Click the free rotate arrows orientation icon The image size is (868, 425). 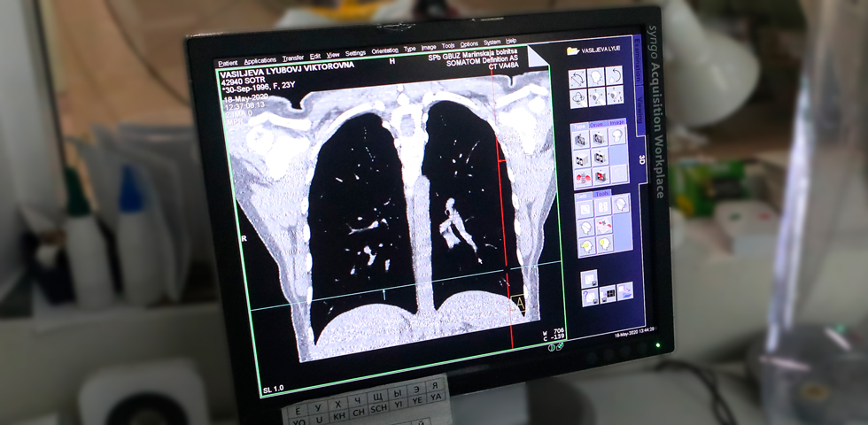[x=577, y=79]
